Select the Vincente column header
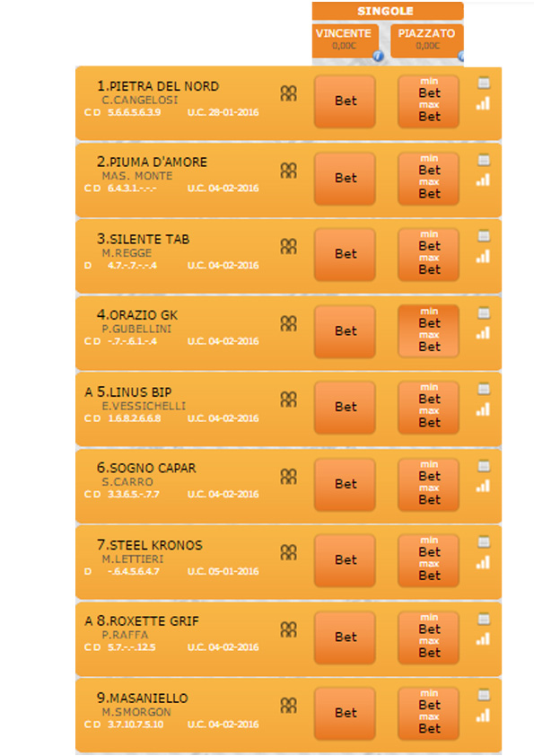534x756 pixels. pyautogui.click(x=345, y=40)
